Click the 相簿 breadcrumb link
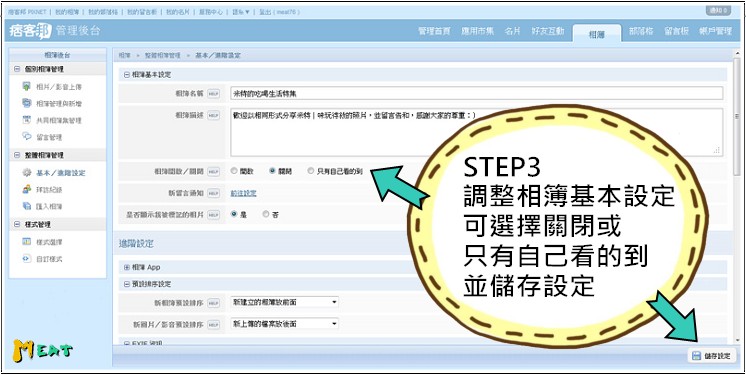Screen dimensions: 746x375 124,55
